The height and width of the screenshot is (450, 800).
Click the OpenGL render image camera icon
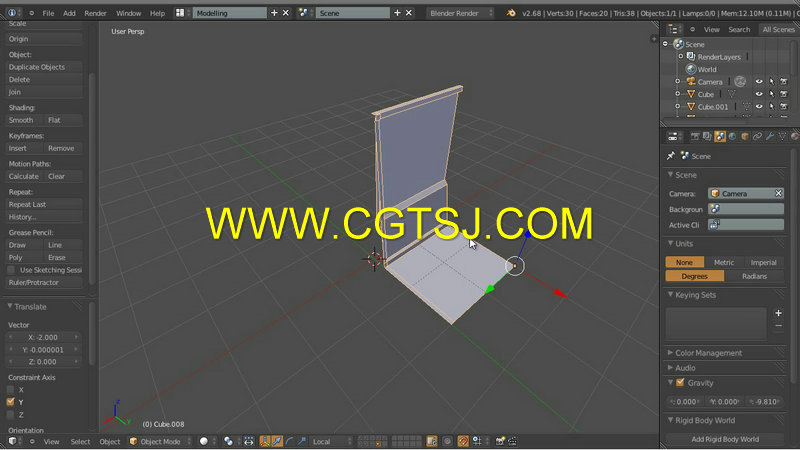(x=500, y=441)
